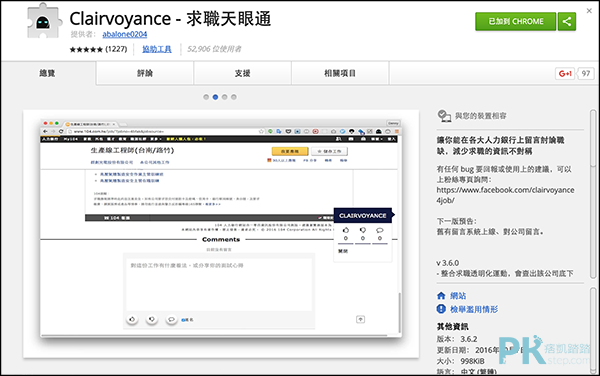Open the share button beside 已加到 CHROME
The image size is (600, 376).
(x=567, y=21)
